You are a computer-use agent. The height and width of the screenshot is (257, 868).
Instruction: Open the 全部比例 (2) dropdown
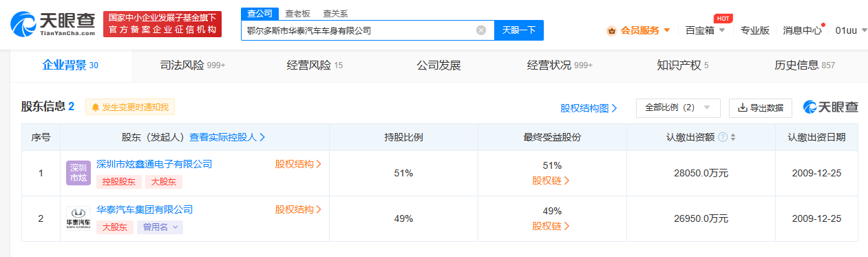678,107
